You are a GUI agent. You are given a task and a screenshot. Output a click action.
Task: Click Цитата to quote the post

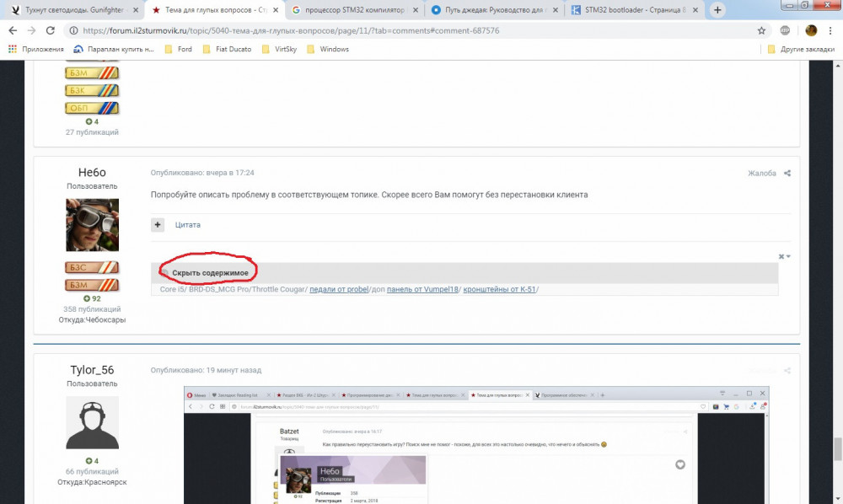[187, 225]
